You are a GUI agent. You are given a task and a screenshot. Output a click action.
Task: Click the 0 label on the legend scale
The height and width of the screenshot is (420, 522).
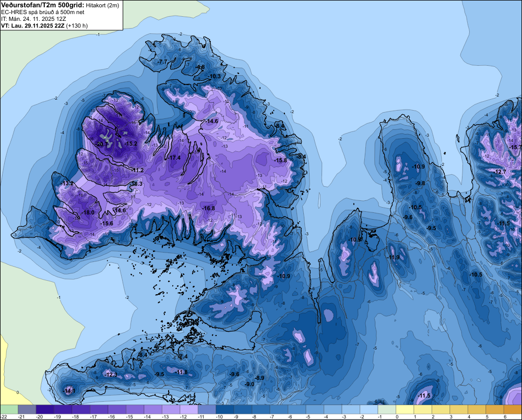[x=397, y=417]
